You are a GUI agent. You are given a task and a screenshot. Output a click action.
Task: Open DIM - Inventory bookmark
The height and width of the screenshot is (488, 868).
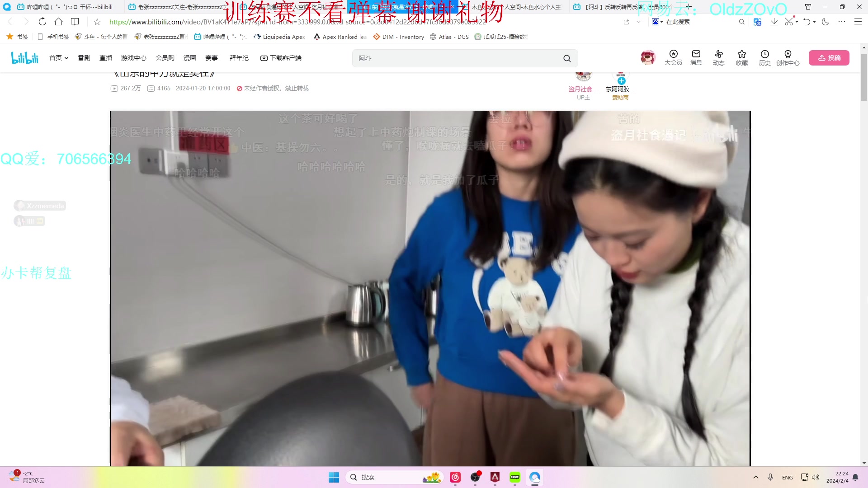point(398,37)
